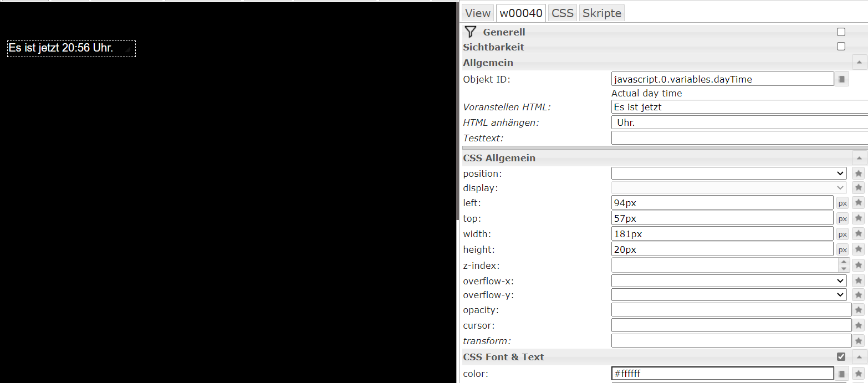Screen dimensions: 868x383
Task: Click the star icon next to z-index
Action: click(x=859, y=265)
